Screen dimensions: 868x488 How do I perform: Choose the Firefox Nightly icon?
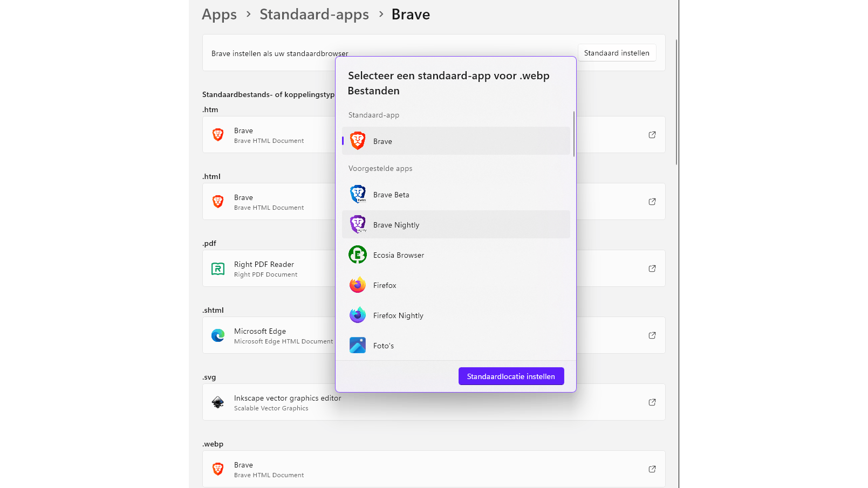(358, 315)
